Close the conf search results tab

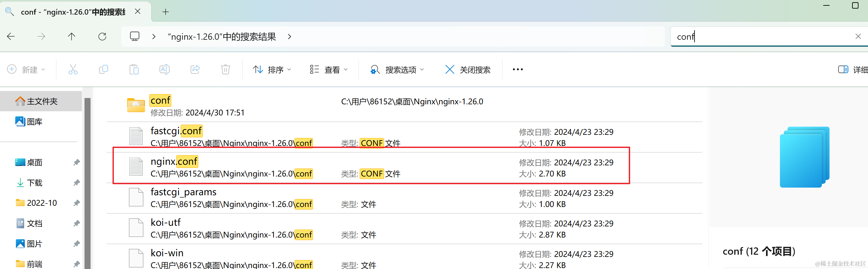[x=138, y=11]
